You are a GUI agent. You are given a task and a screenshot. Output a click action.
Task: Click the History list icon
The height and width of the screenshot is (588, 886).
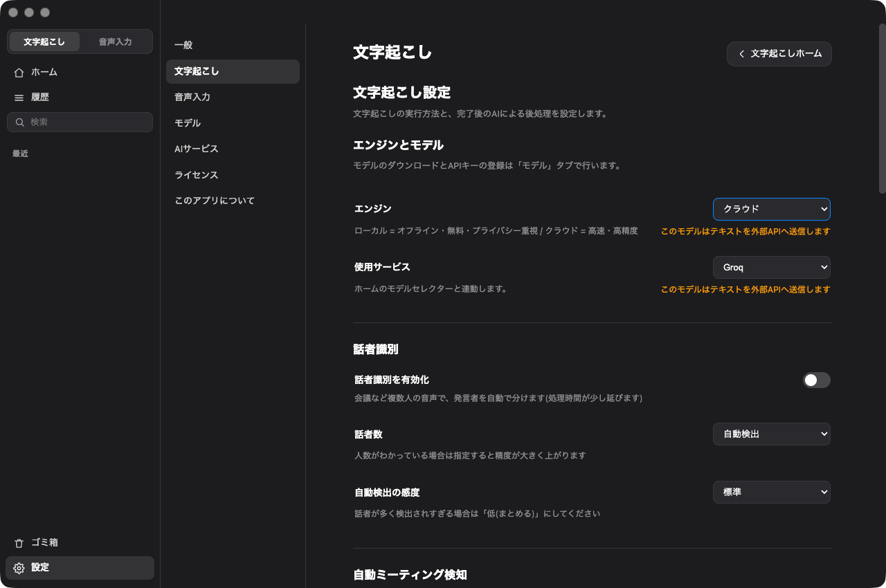point(19,98)
